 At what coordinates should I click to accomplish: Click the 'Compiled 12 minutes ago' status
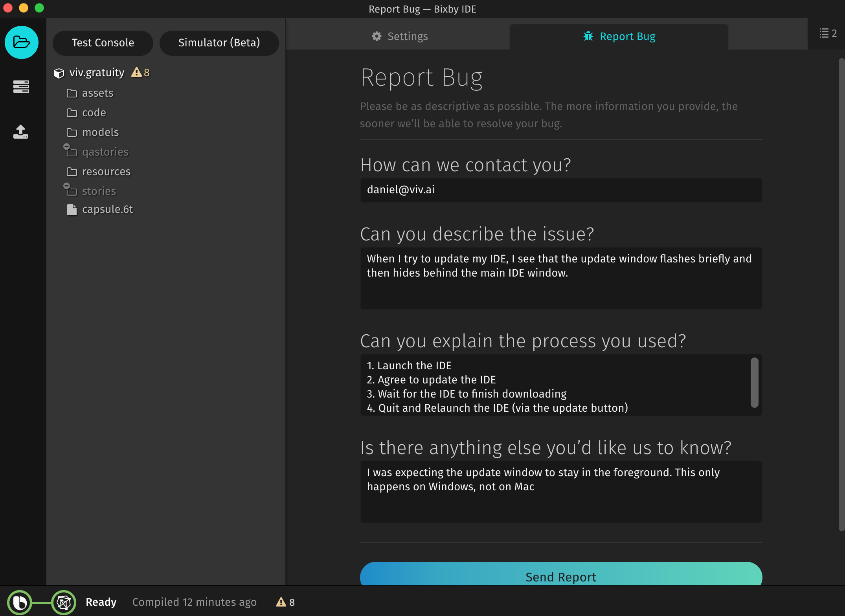tap(195, 602)
